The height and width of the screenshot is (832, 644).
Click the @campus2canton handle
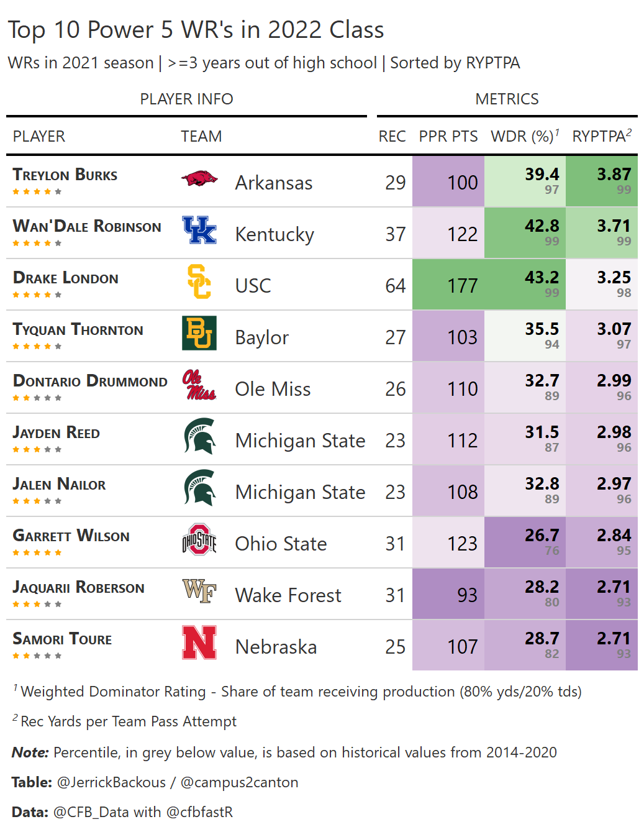click(x=239, y=782)
